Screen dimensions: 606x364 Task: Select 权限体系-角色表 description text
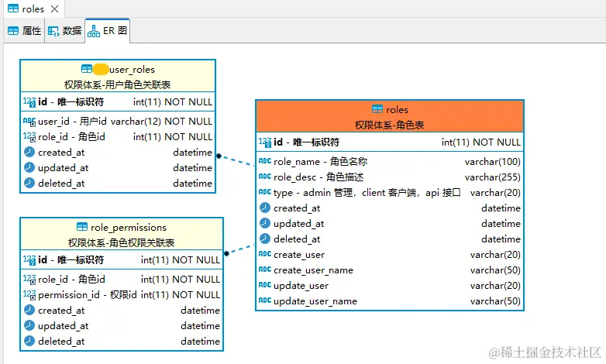click(389, 125)
